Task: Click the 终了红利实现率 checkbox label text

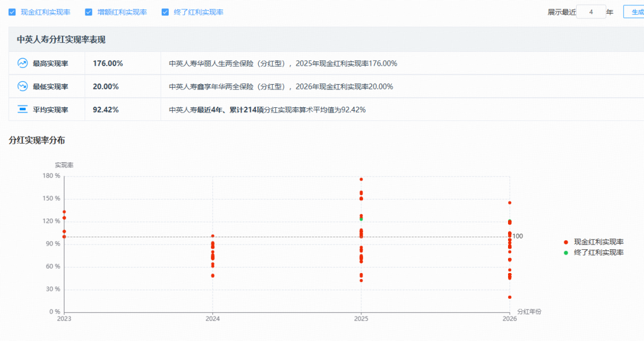Action: (199, 13)
